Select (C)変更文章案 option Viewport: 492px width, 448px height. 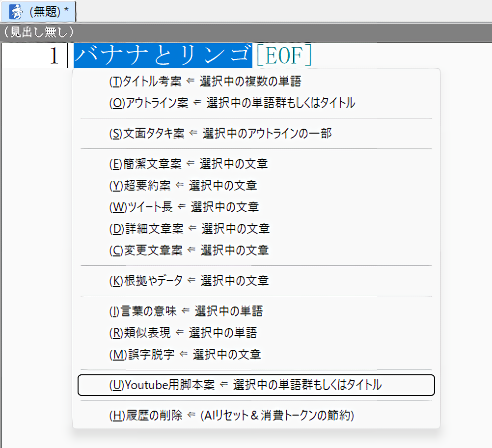click(189, 250)
